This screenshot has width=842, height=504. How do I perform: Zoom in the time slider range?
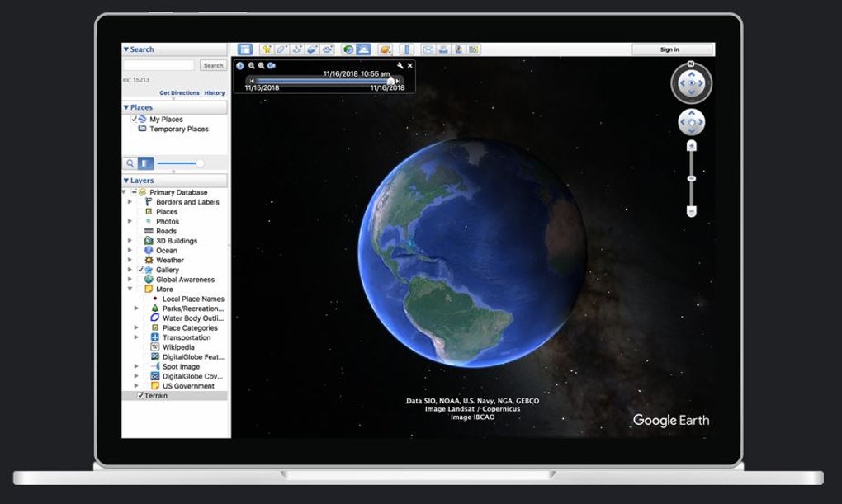pos(261,65)
